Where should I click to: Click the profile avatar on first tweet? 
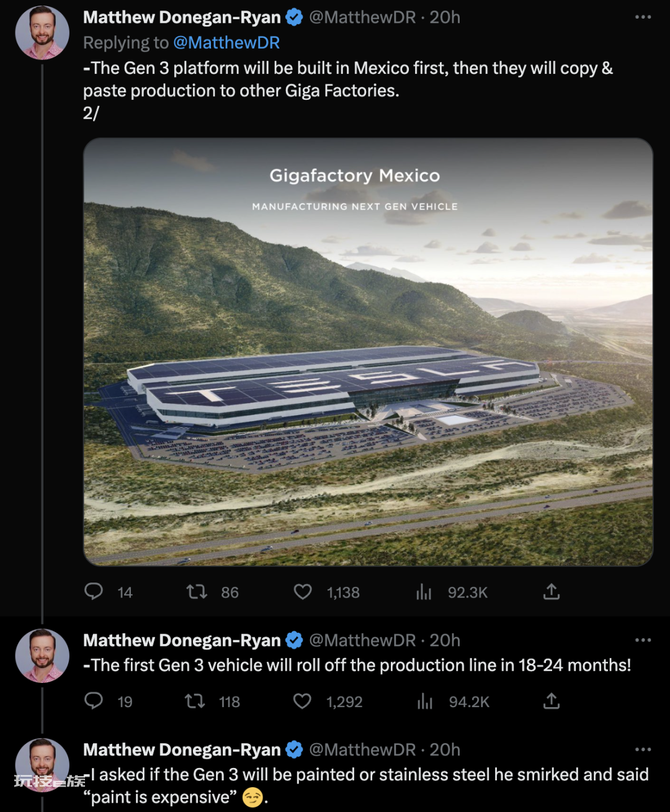(42, 33)
